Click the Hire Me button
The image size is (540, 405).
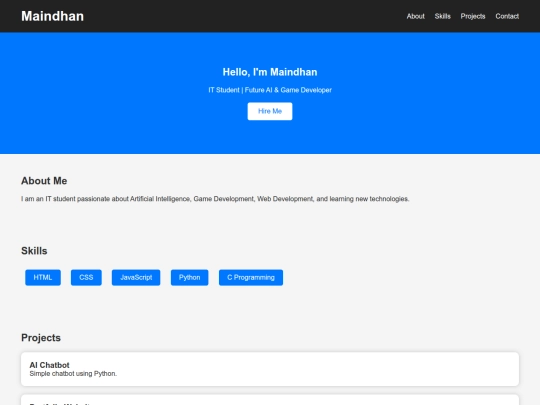270,111
